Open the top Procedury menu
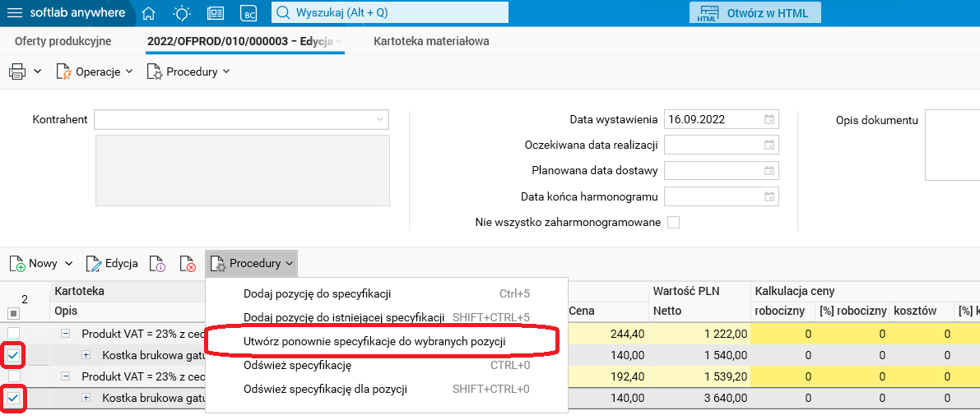This screenshot has height=420, width=980. point(188,72)
